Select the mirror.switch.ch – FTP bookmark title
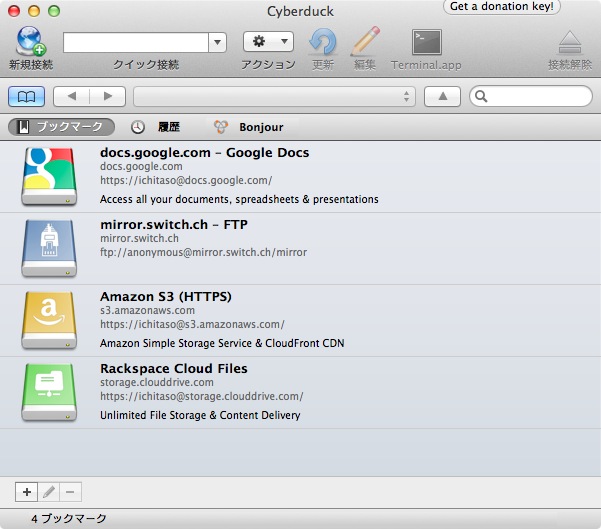601x529 pixels. coord(174,224)
